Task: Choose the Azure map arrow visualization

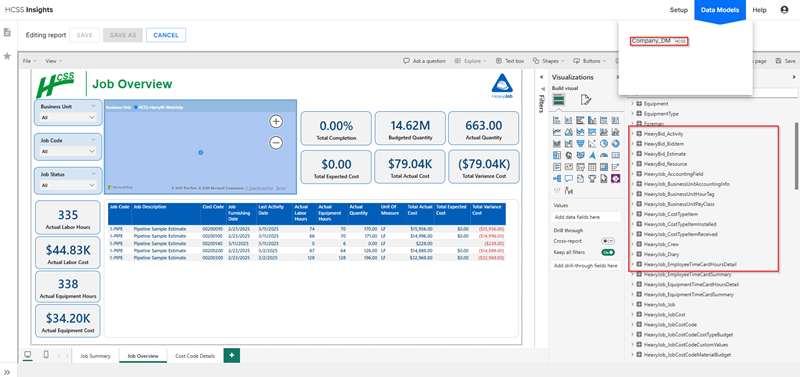Action: pyautogui.click(x=592, y=155)
